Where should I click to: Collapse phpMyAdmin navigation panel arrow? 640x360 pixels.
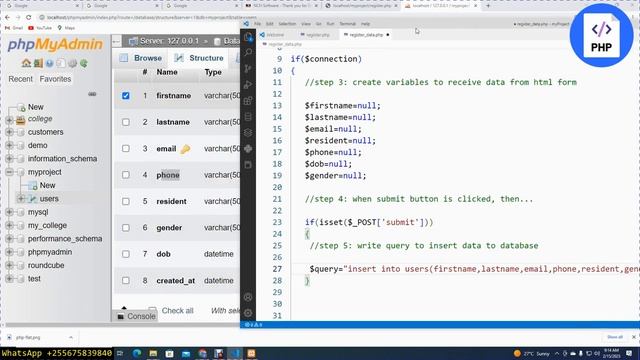116,41
